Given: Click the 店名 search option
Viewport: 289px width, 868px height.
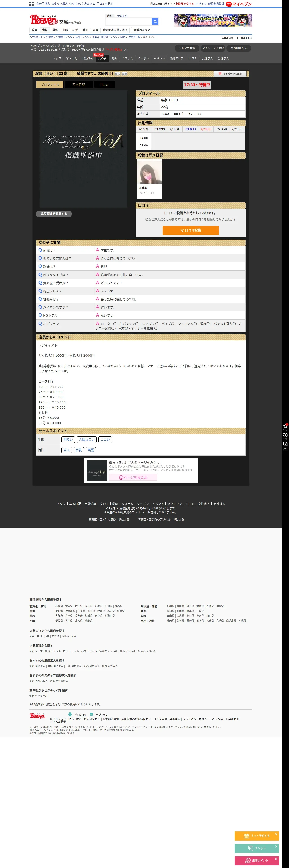Looking at the screenshot, I should (110, 16).
